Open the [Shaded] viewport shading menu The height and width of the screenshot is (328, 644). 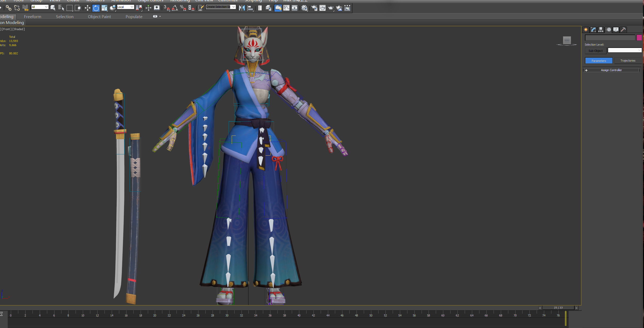pyautogui.click(x=19, y=29)
